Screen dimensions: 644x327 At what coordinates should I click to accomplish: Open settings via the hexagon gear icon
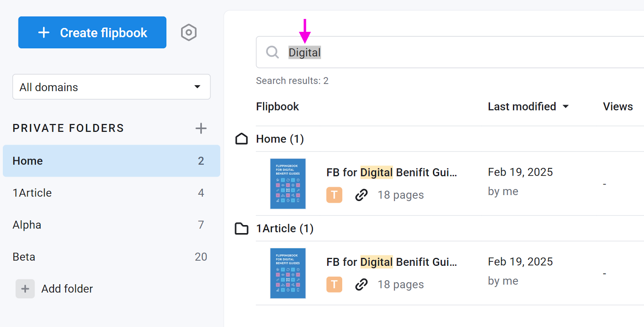click(x=188, y=33)
